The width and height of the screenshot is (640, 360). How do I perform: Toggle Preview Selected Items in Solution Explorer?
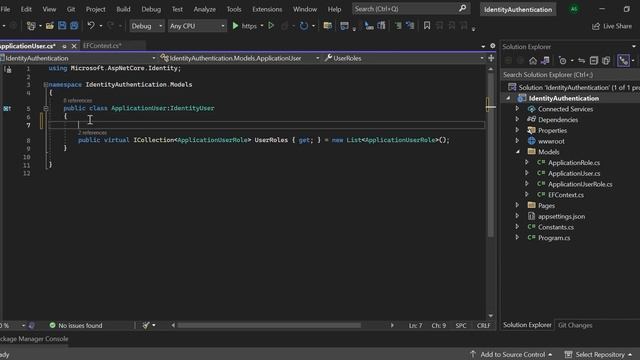[x=623, y=61]
